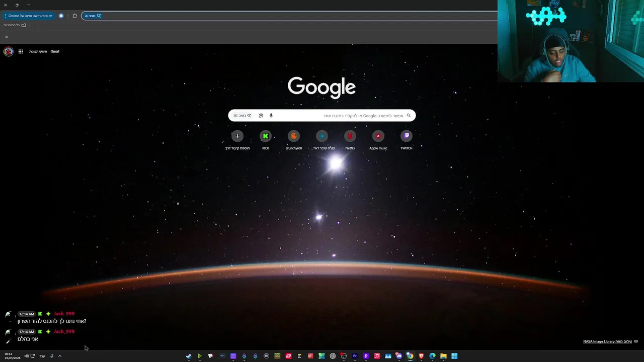Open the Windows Start menu

pos(454,356)
